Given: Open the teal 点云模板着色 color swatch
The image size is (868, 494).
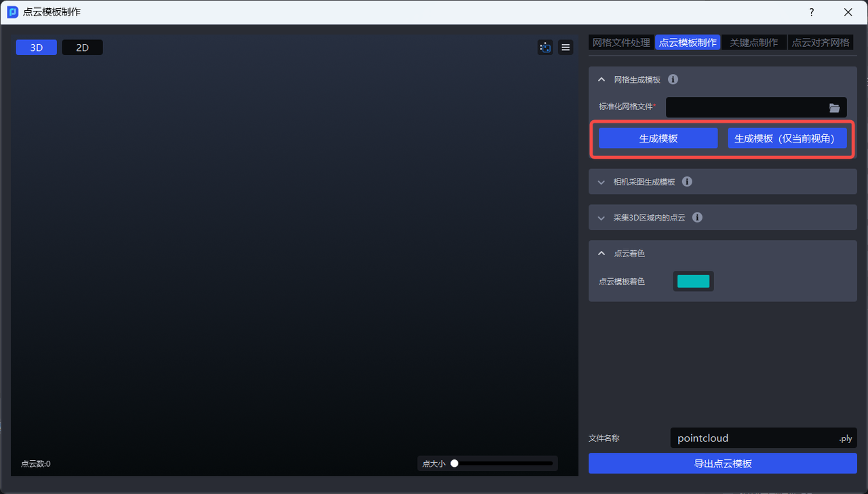Looking at the screenshot, I should pos(693,282).
